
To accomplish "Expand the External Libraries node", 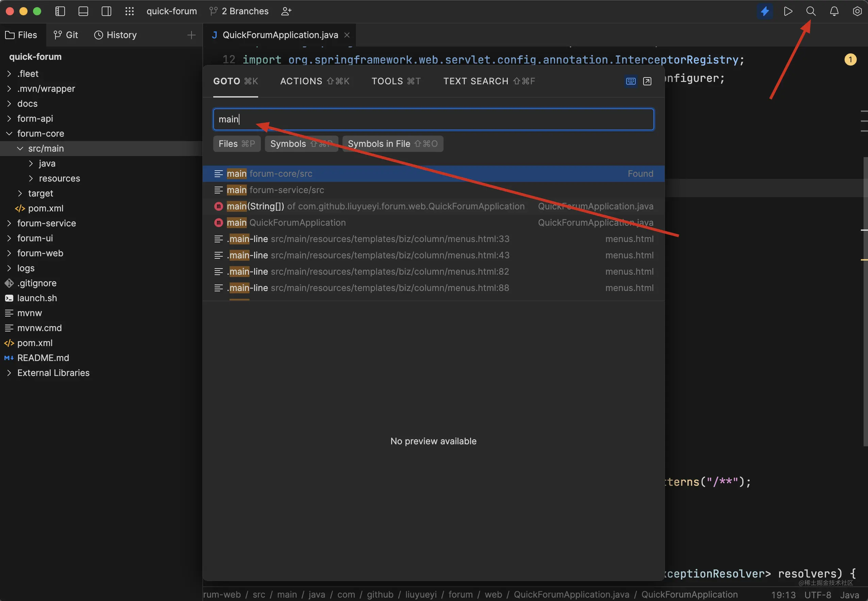I will click(x=9, y=373).
